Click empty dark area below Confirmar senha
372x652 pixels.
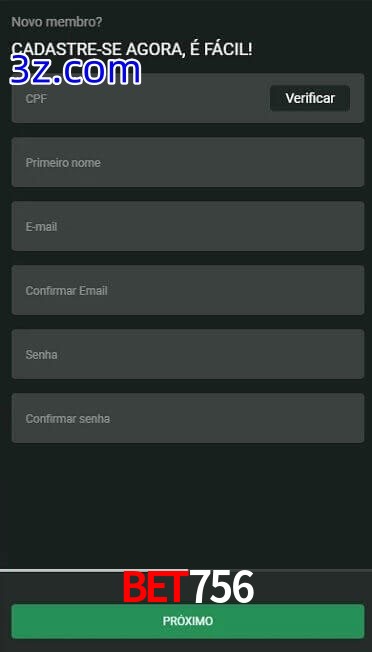pyautogui.click(x=188, y=505)
